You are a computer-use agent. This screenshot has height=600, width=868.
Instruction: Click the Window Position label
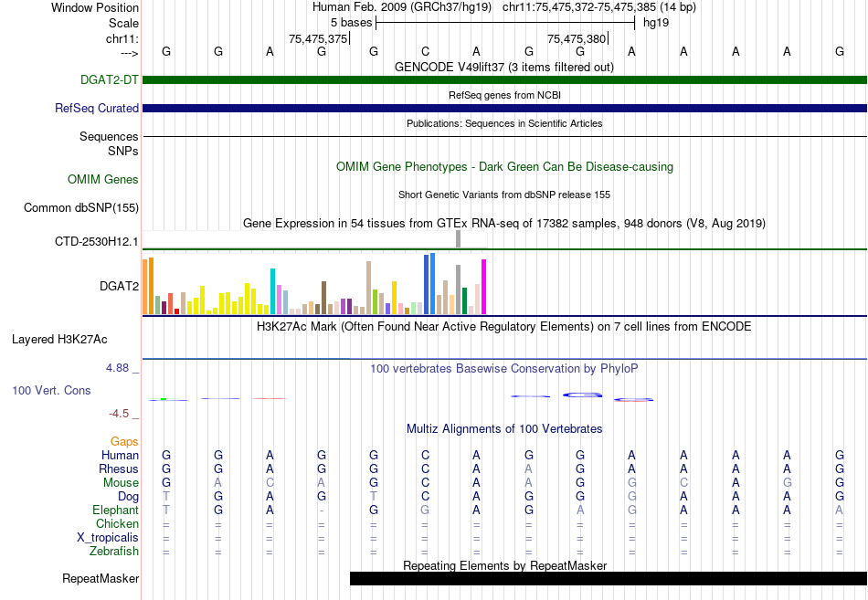pos(95,7)
